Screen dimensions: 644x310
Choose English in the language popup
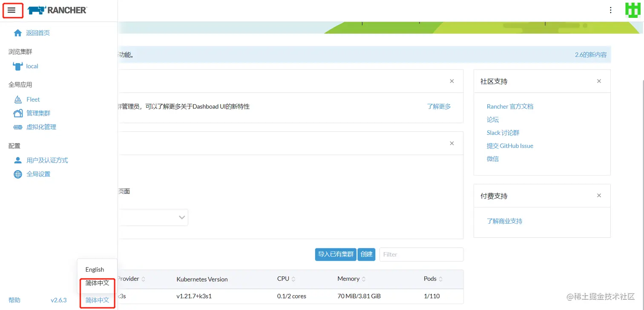95,270
